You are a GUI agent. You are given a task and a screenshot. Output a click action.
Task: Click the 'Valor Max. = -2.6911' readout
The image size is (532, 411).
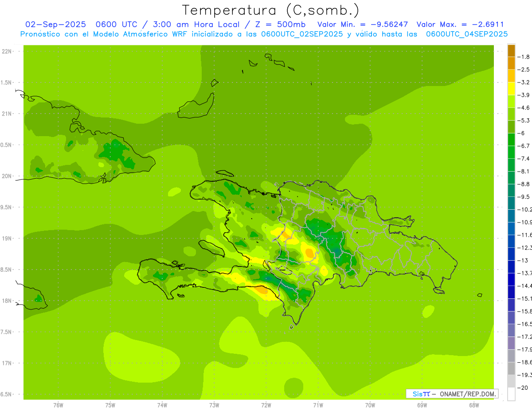coord(461,25)
